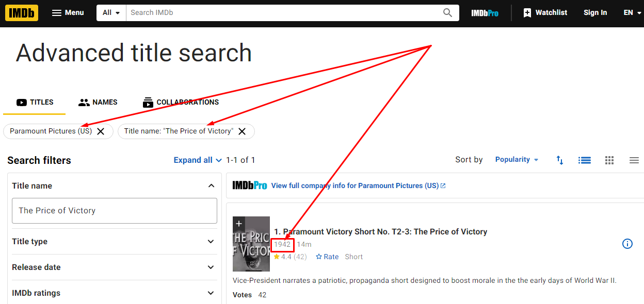View full company info for Paramount Pictures
The height and width of the screenshot is (304, 644).
click(358, 185)
